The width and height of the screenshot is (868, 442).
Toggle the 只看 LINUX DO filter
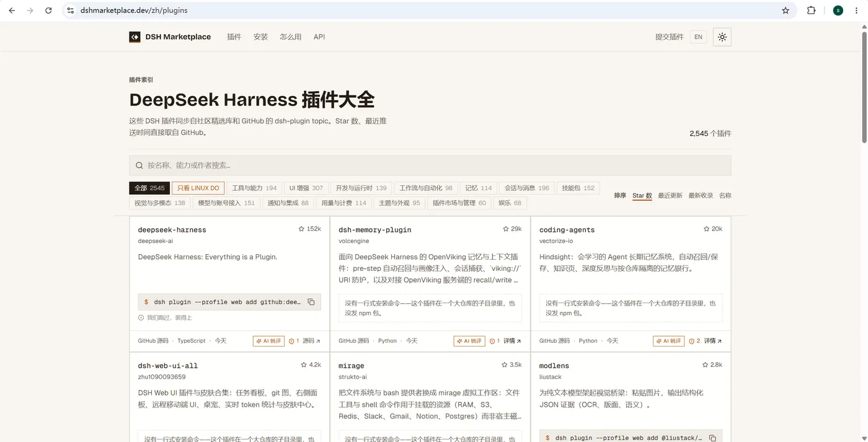coord(198,188)
